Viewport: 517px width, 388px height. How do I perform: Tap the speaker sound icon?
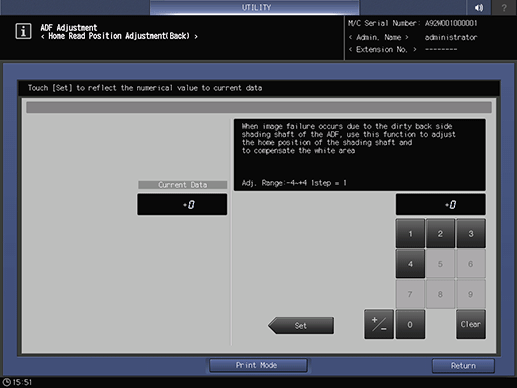pyautogui.click(x=479, y=7)
